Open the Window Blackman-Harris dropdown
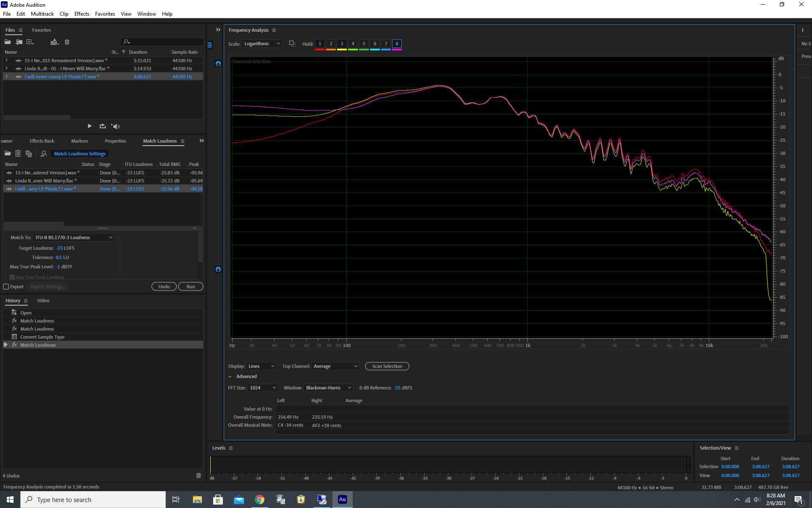Image resolution: width=812 pixels, height=508 pixels. tap(328, 388)
